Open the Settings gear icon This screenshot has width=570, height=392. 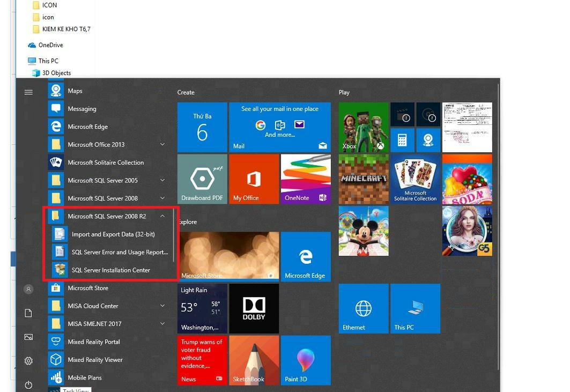[28, 361]
